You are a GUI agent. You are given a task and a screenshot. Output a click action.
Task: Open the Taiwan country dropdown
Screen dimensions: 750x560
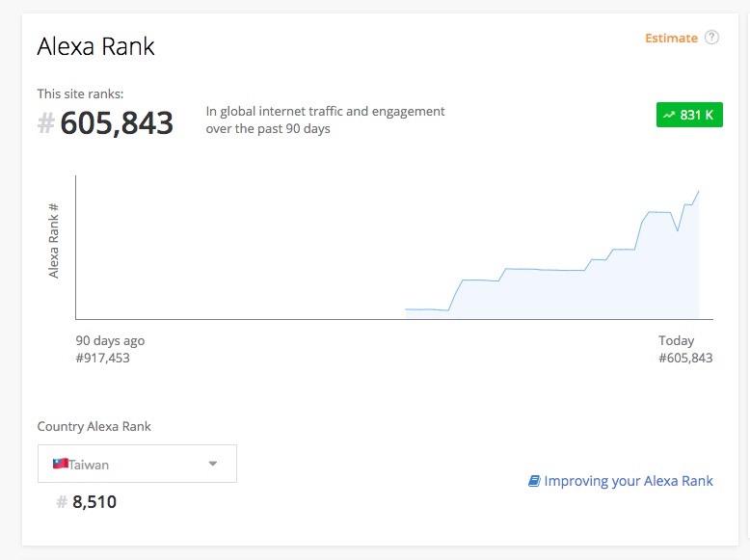pyautogui.click(x=137, y=464)
